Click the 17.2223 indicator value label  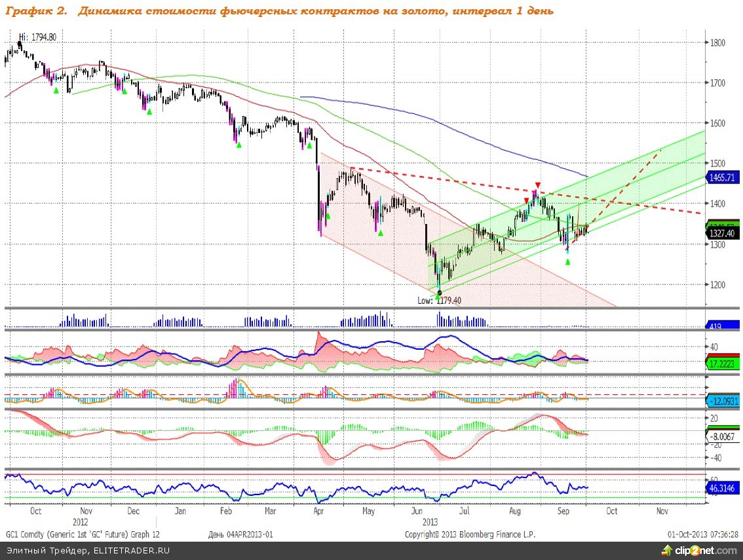tap(723, 363)
